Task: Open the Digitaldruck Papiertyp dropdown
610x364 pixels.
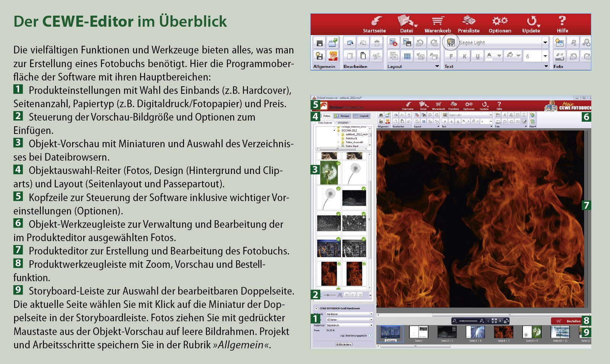Action: 349,325
